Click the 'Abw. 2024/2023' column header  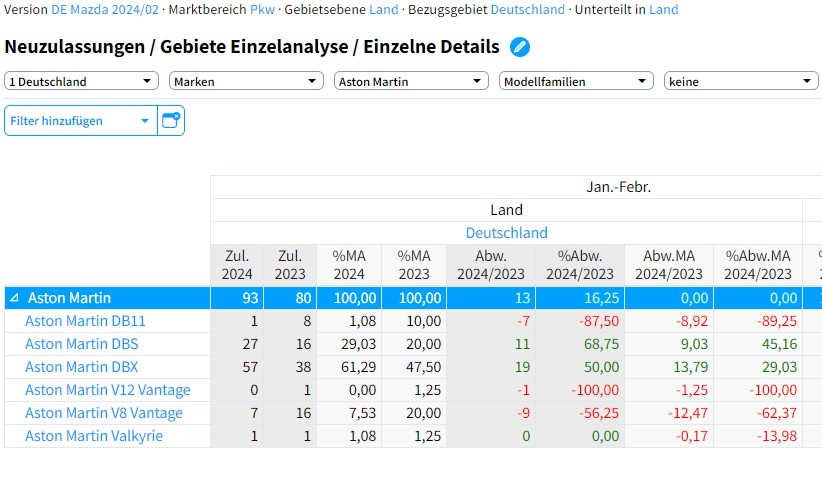[491, 265]
